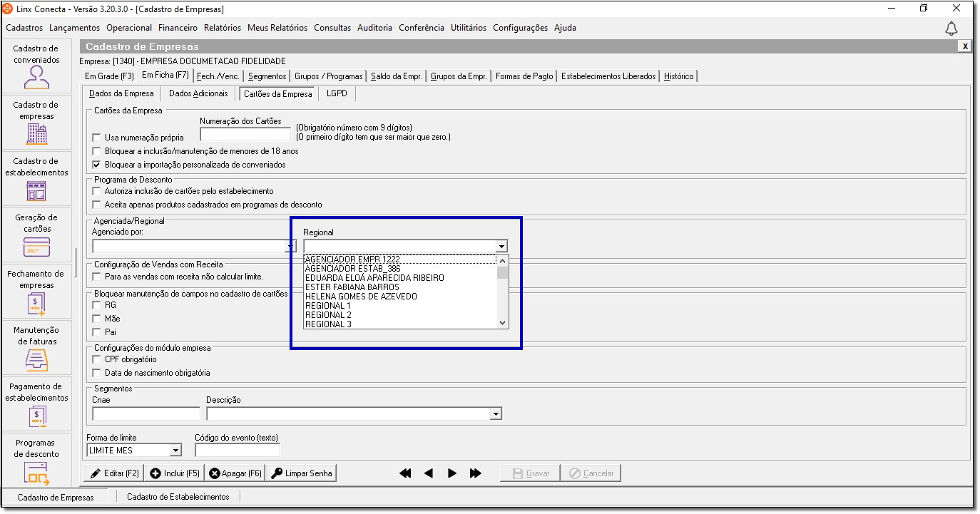This screenshot has width=980, height=514.
Task: Collapse the Regional dropdown arrow
Action: click(502, 247)
